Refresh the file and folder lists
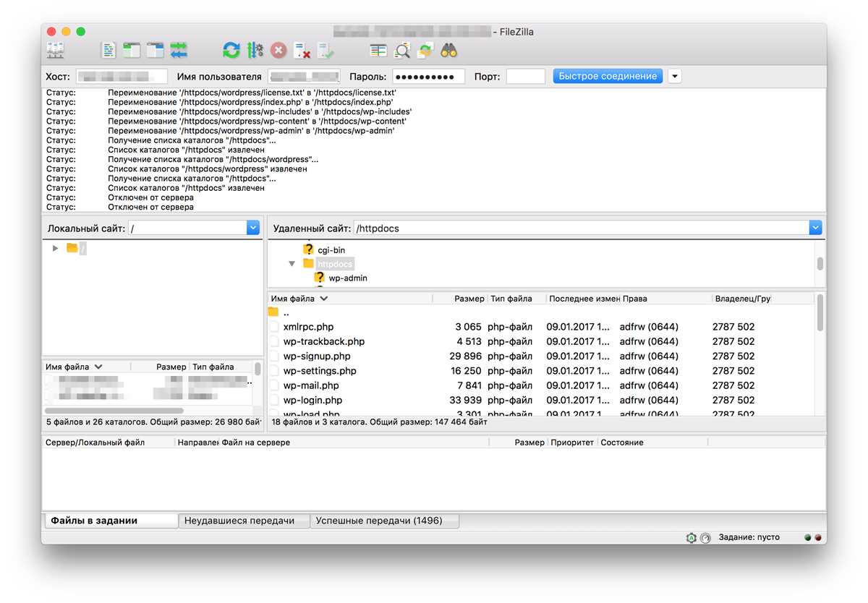868x603 pixels. pos(231,51)
